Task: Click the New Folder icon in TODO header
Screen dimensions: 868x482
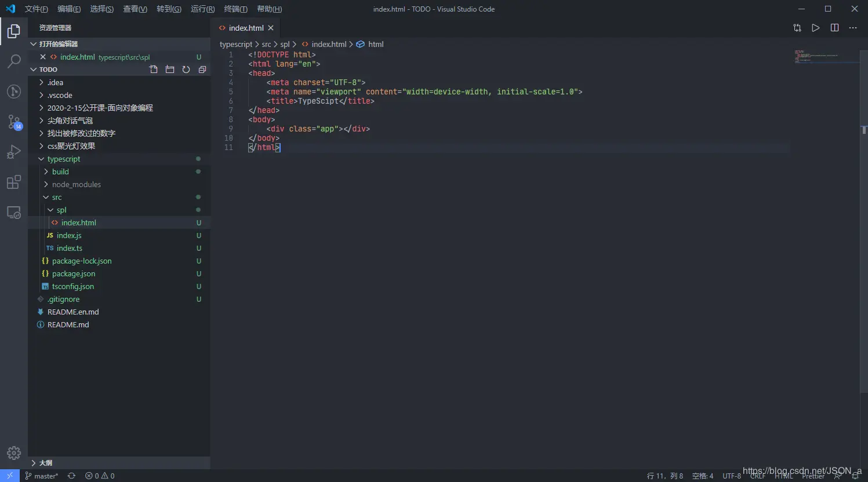Action: click(170, 70)
